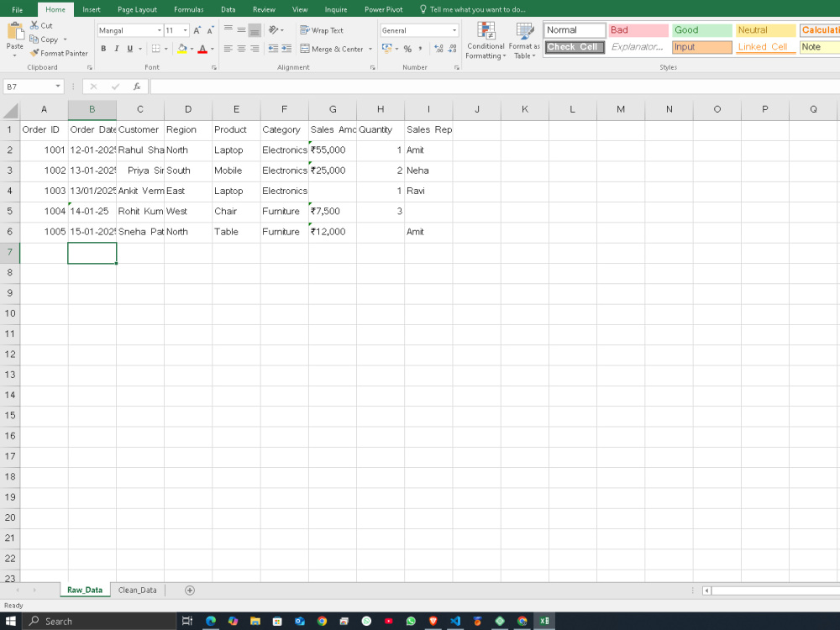Click the taskbar Search box
Viewport: 840px width, 630px height.
[99, 621]
